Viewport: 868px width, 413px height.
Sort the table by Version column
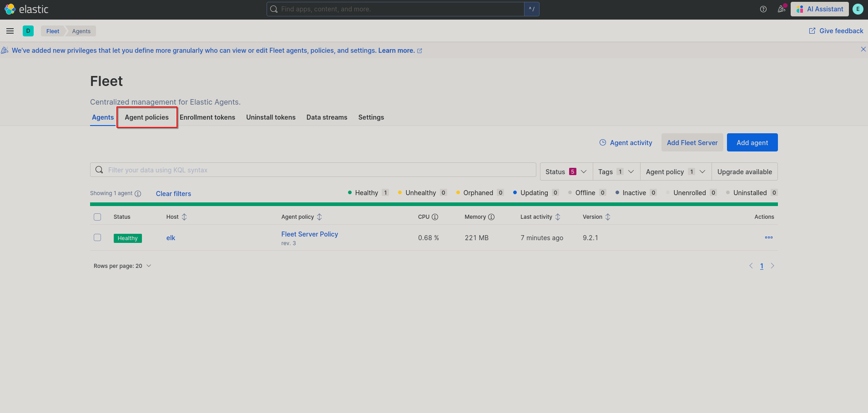[596, 217]
